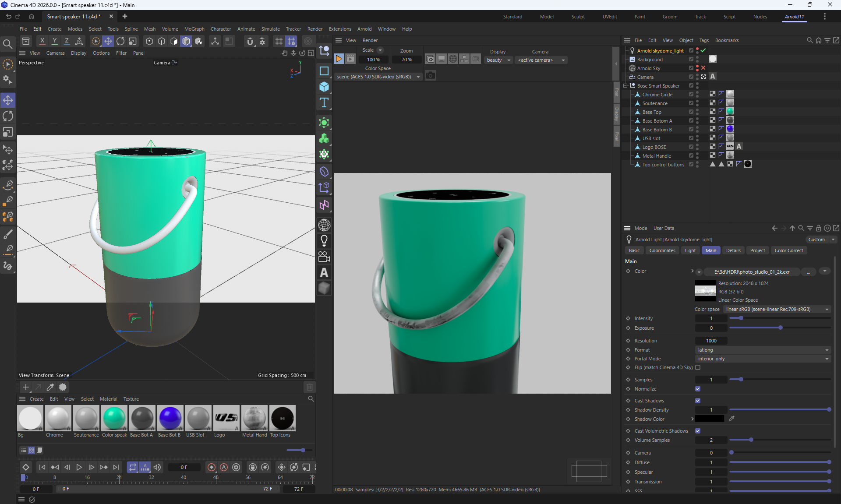Viewport: 841px width, 504px height.
Task: Start the Arnold IPR render play button
Action: [339, 59]
